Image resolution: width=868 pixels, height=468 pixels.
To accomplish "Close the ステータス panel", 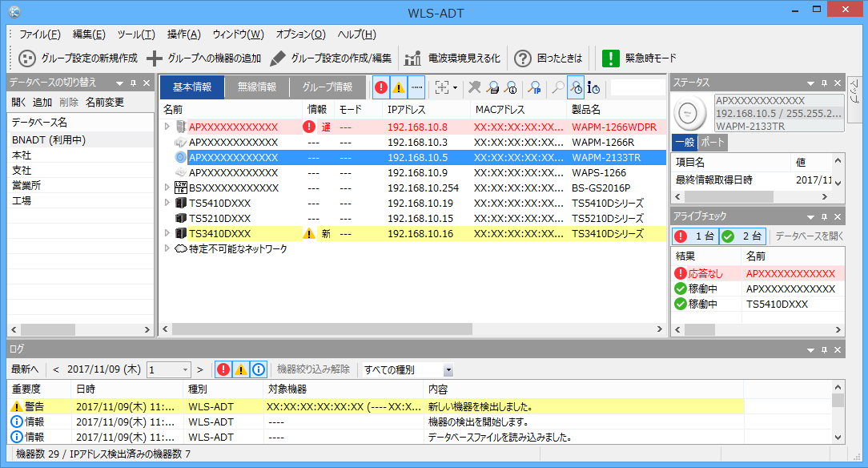I will pos(838,83).
